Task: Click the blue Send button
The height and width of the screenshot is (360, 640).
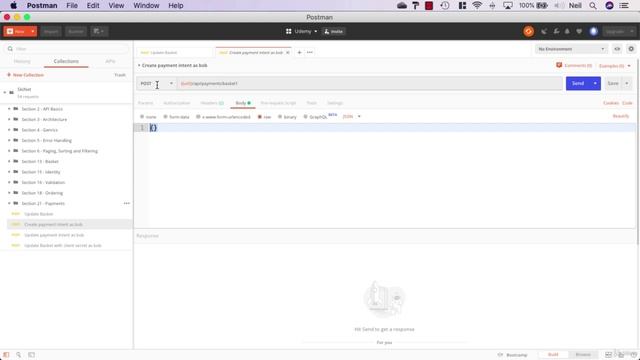Action: 578,83
